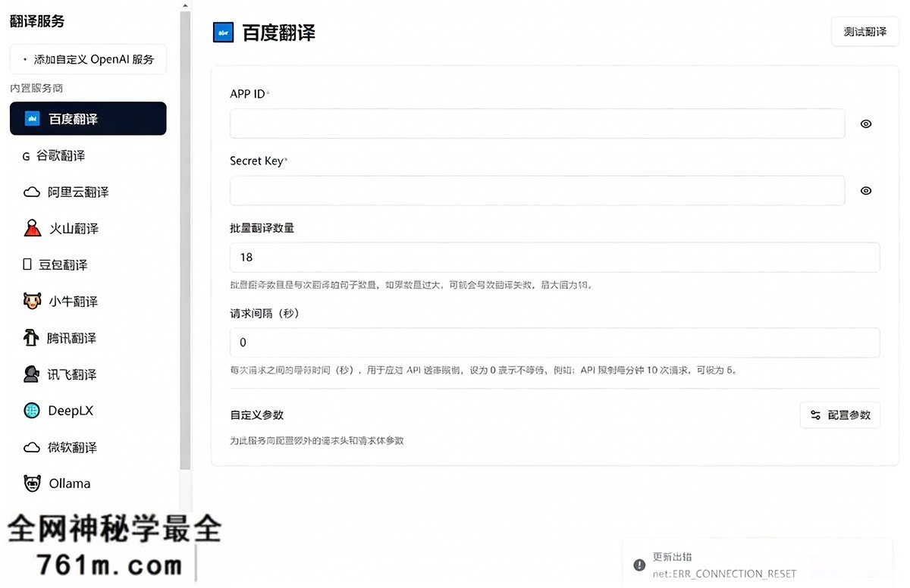Viewport: 910px width, 588px height.
Task: Open 阿里云翻译 service settings
Action: pyautogui.click(x=88, y=192)
